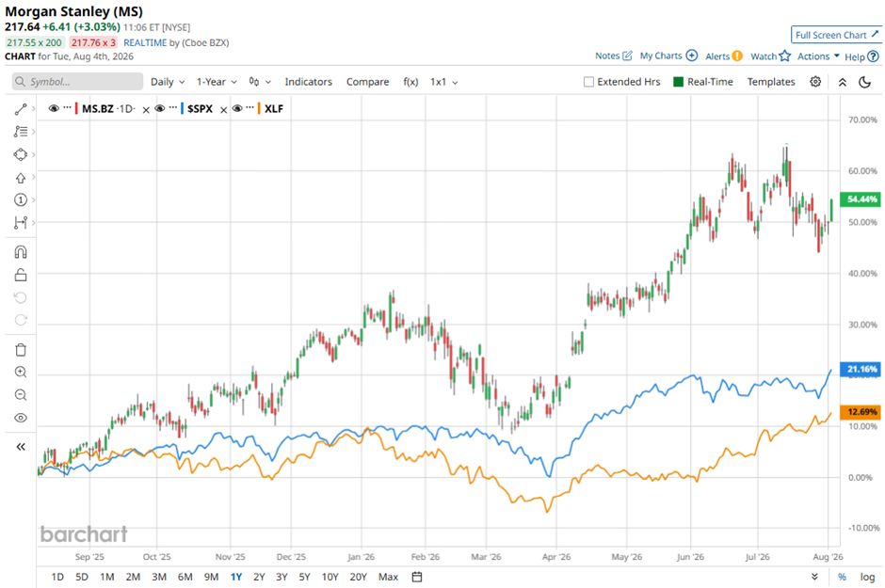Open the Indicators menu
Image resolution: width=885 pixels, height=588 pixels.
pos(308,82)
